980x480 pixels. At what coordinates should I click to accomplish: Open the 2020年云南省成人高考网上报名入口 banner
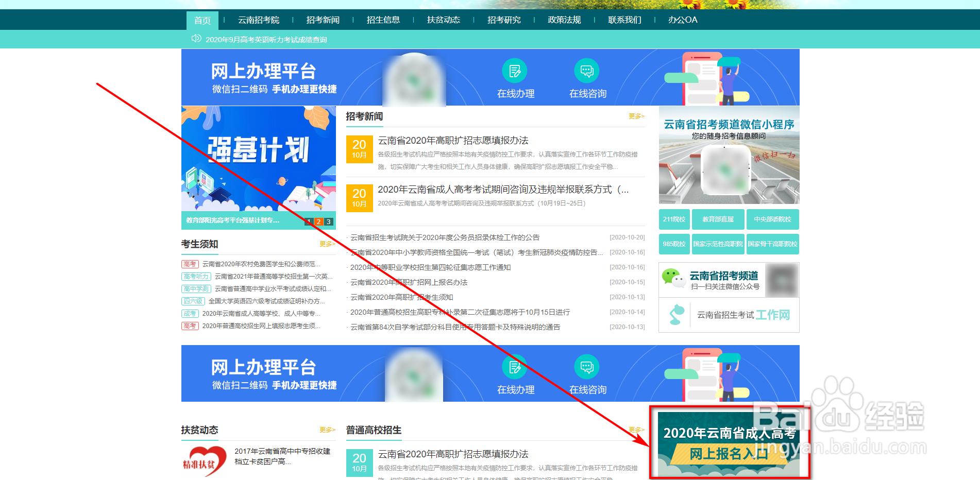tap(729, 444)
